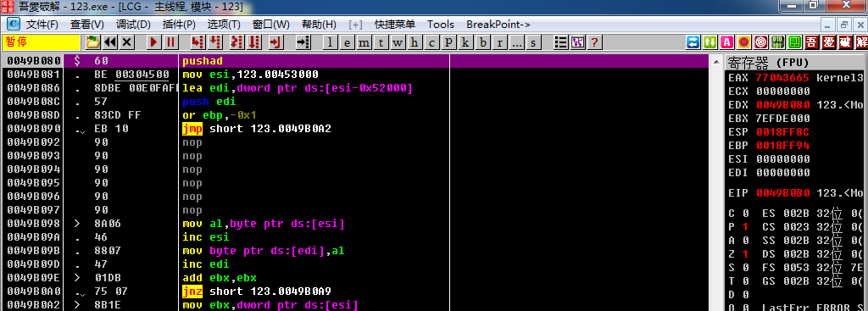Click the red '吾' character icon
Image resolution: width=868 pixels, height=311 pixels.
(812, 42)
